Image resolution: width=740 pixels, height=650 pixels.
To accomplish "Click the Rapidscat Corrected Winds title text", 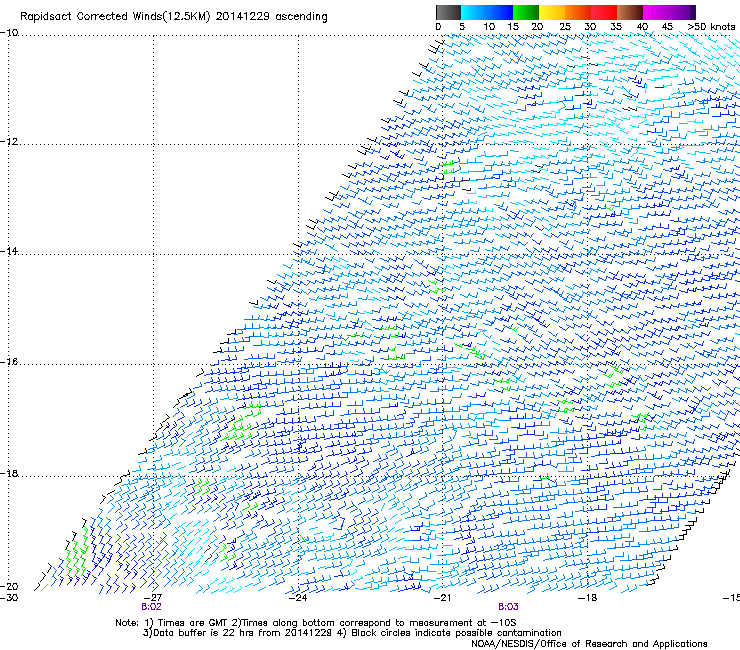I will [174, 17].
